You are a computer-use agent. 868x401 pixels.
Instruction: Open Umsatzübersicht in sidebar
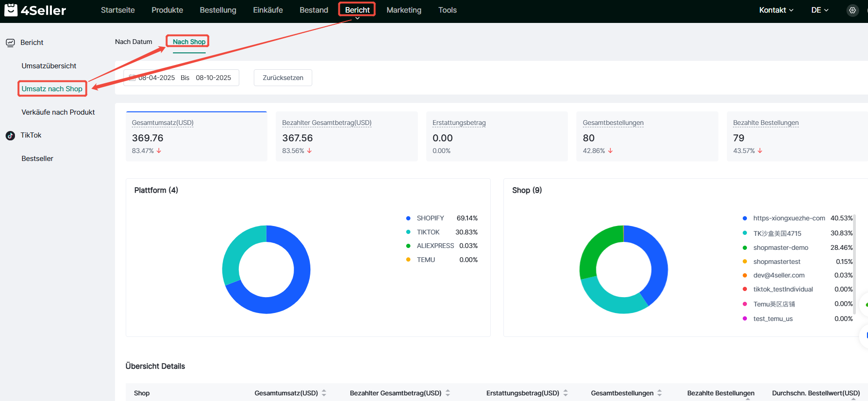(49, 66)
